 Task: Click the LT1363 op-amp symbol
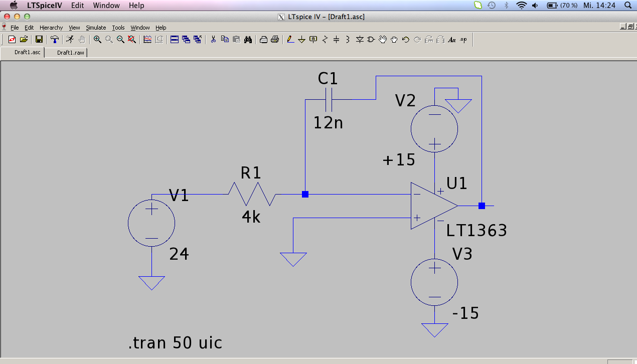coord(430,206)
